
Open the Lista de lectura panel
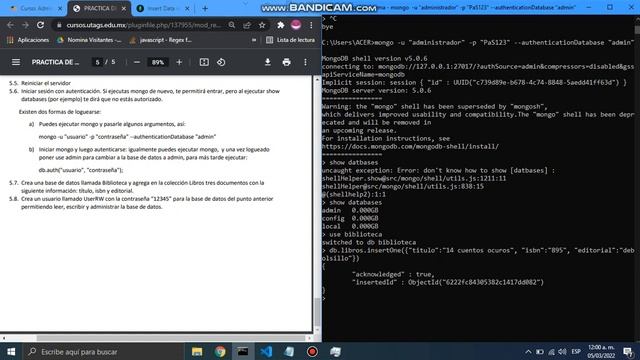pos(291,40)
